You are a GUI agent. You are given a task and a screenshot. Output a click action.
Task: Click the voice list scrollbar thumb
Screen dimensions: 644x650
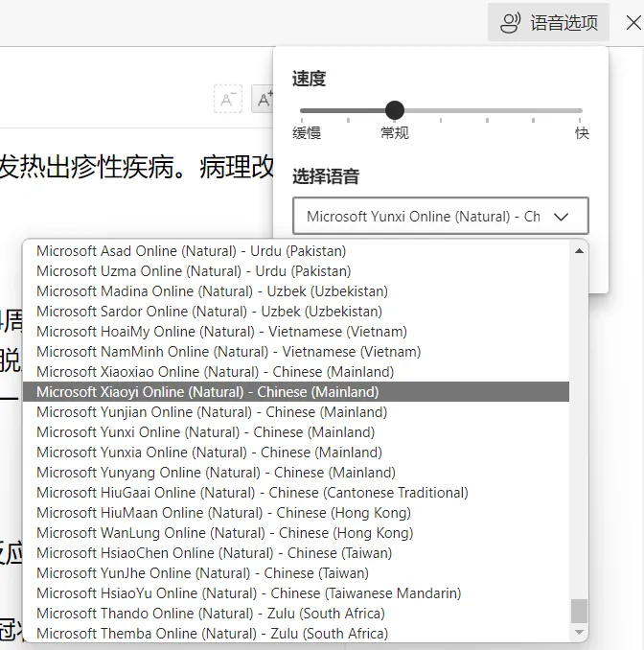click(580, 611)
